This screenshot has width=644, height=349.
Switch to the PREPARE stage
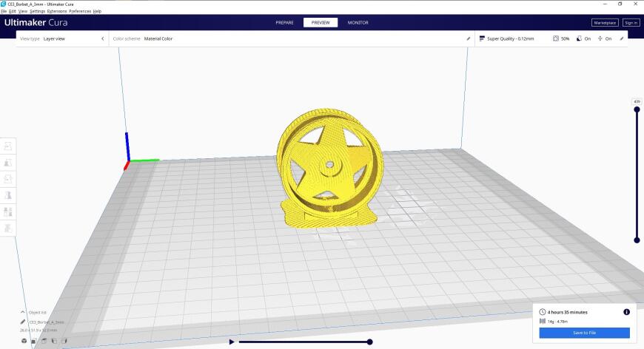(285, 23)
